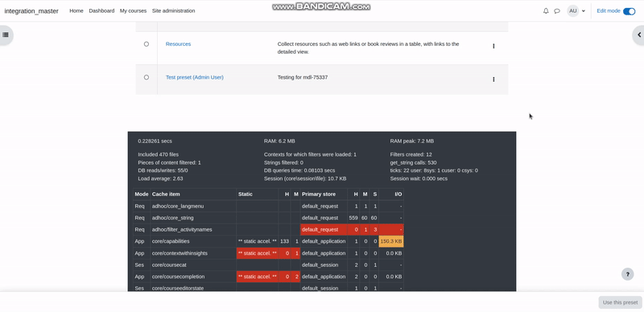Image resolution: width=644 pixels, height=312 pixels.
Task: Click the Testing for mdl-75337 description
Action: [x=303, y=77]
